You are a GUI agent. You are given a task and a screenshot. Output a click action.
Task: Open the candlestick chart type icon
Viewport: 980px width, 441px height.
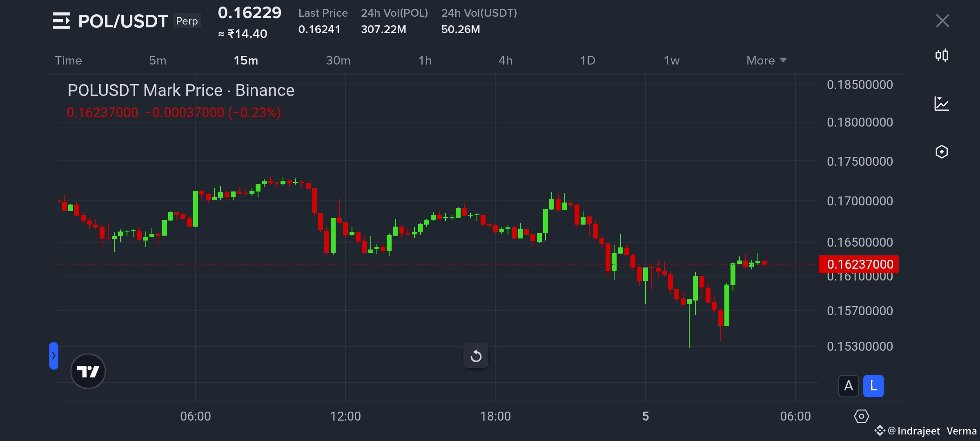(942, 55)
